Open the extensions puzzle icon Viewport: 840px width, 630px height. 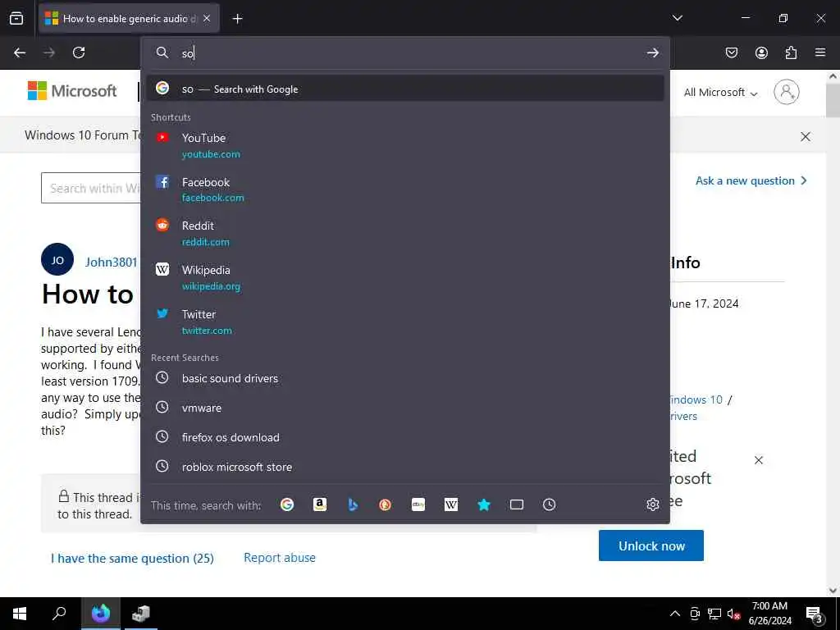[791, 52]
